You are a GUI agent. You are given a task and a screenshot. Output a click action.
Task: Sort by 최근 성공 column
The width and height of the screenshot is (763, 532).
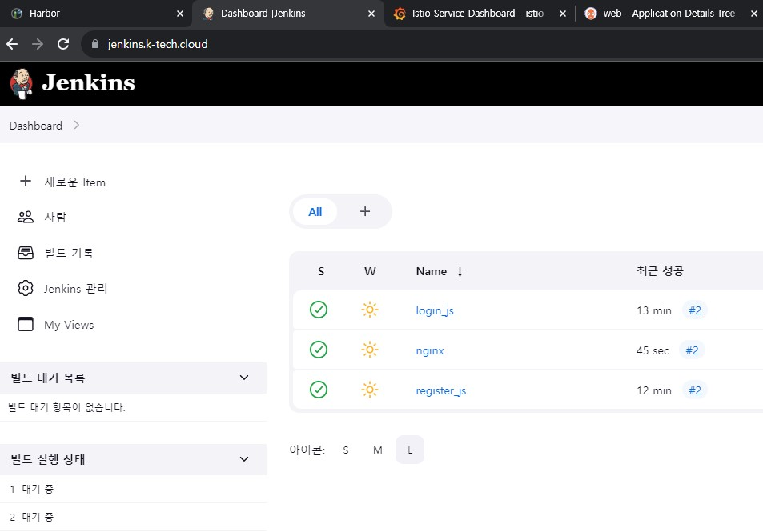(x=660, y=271)
